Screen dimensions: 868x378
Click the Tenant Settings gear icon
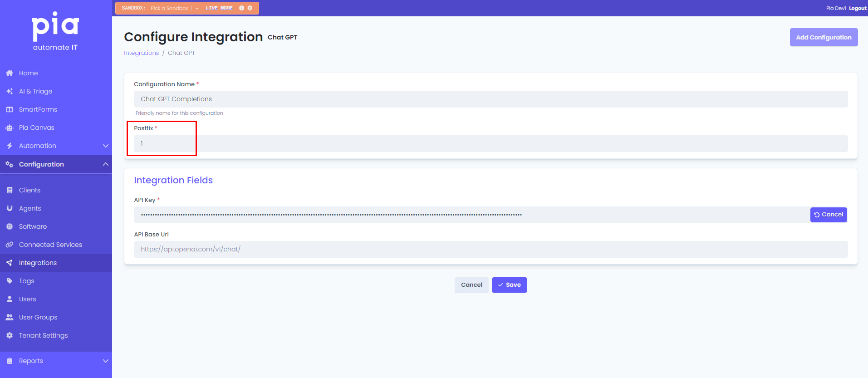[10, 335]
